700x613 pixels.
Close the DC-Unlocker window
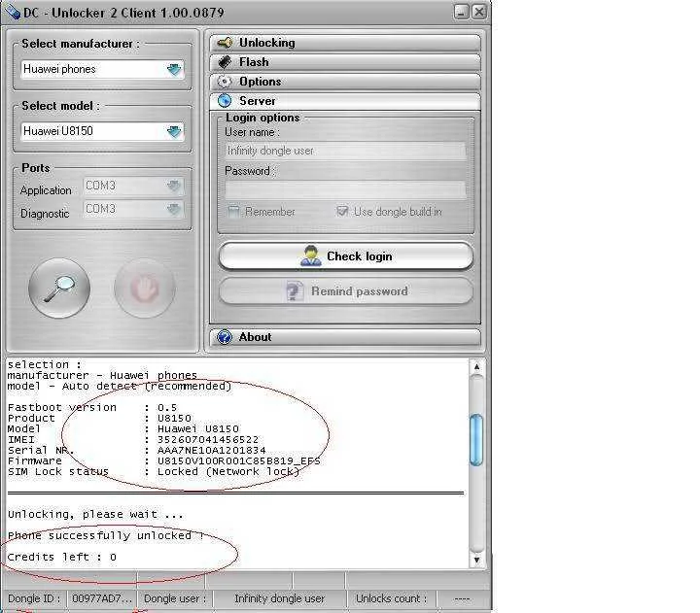point(479,12)
